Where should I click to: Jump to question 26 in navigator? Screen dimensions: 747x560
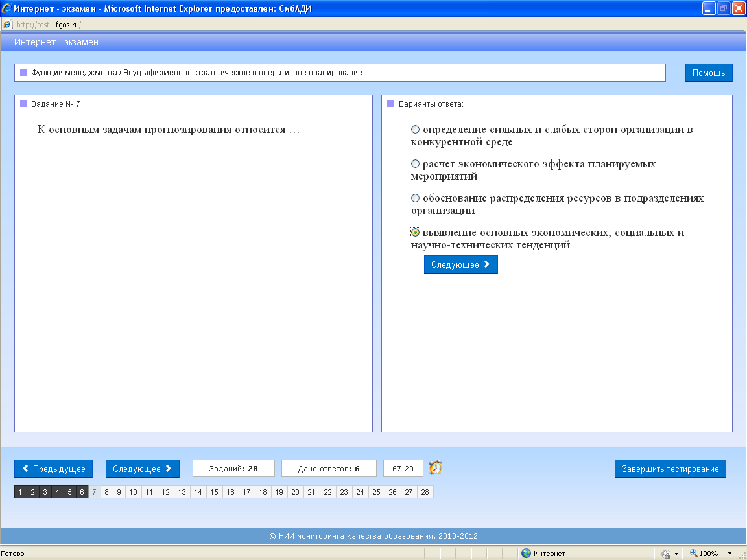pos(392,492)
